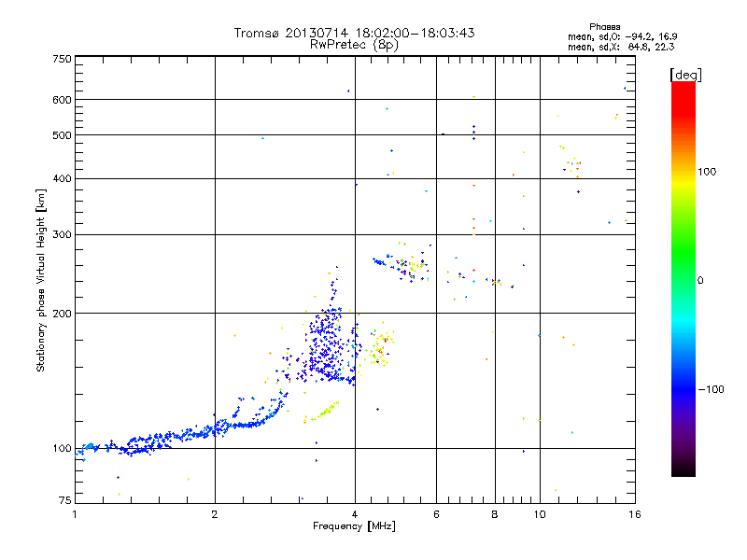Click the rainbow phase colorbar
The image size is (747, 560).
pos(684,278)
